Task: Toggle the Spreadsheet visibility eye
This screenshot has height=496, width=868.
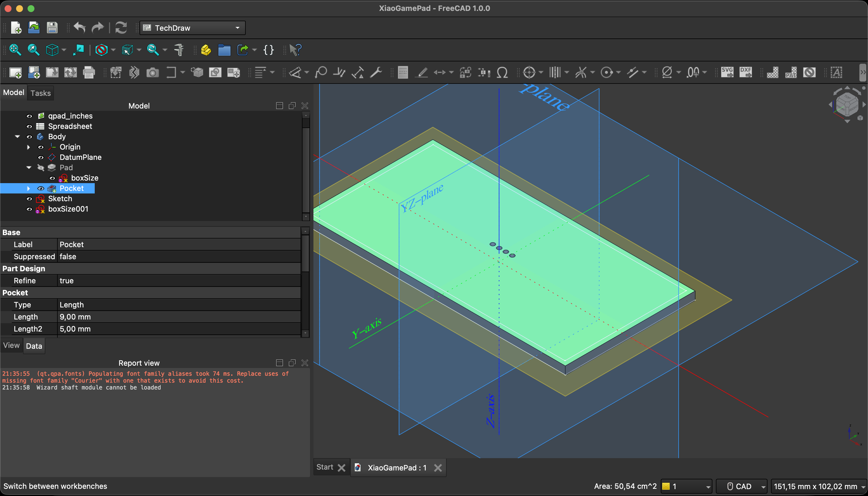Action: pyautogui.click(x=29, y=126)
